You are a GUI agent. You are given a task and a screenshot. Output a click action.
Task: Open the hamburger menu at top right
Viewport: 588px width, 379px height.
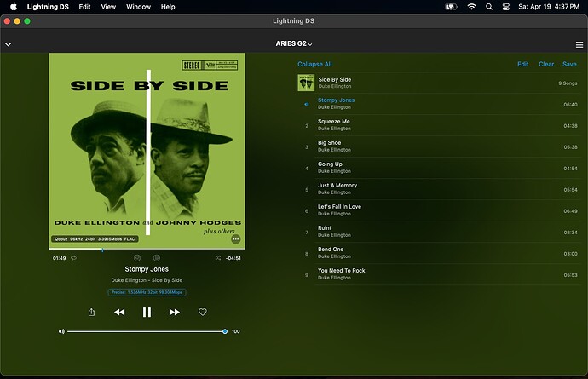point(579,45)
